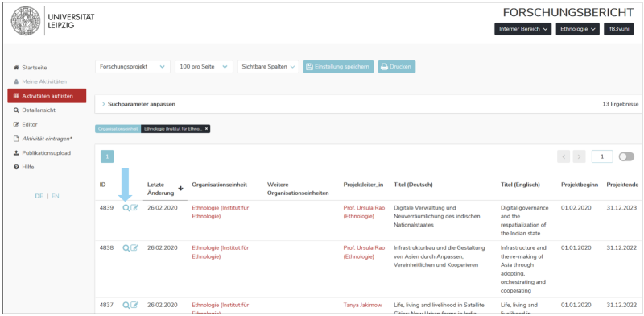644x316 pixels.
Task: Open the Forschungsprojekt activity type dropdown
Action: (x=133, y=67)
